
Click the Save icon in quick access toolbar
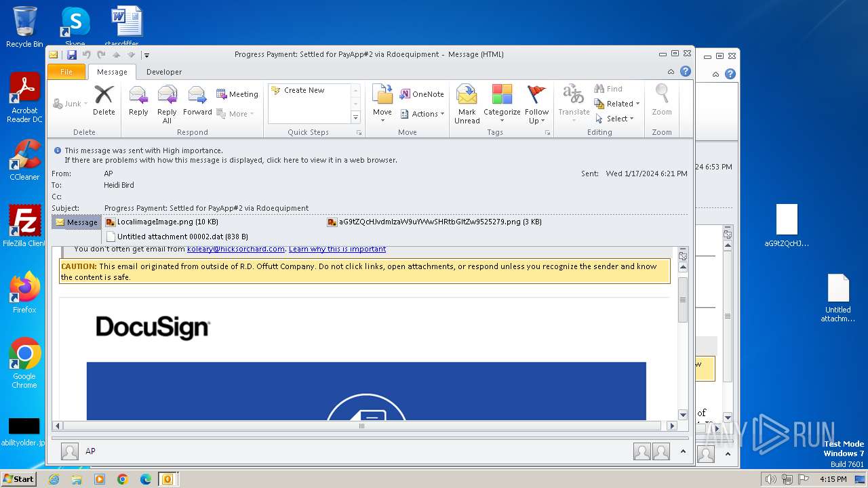pos(71,55)
